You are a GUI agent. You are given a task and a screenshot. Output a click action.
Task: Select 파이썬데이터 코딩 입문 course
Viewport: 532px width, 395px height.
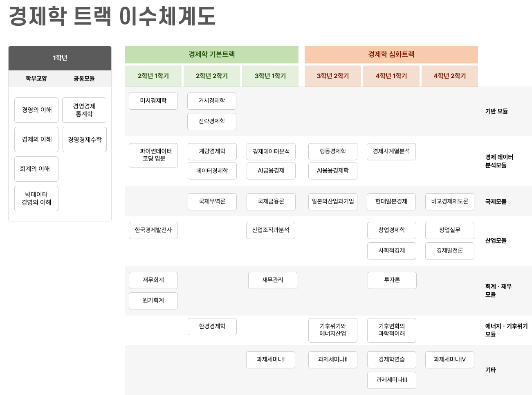(x=153, y=155)
